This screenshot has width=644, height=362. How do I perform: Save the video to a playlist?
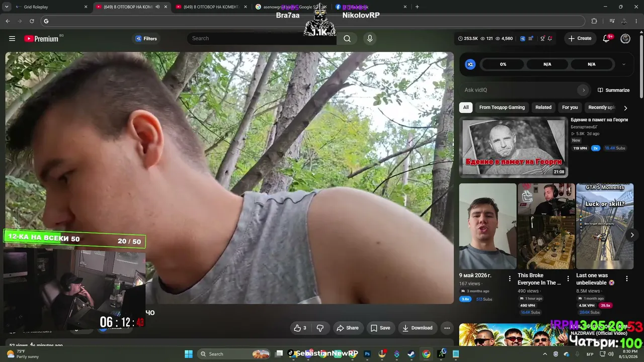tap(380, 328)
